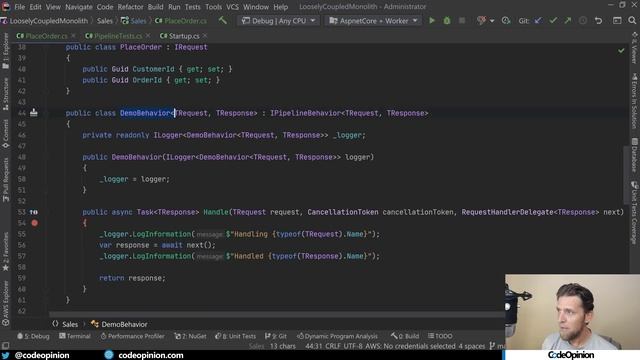
Task: Click the vertical editor scrollbar thumb
Action: 626,175
